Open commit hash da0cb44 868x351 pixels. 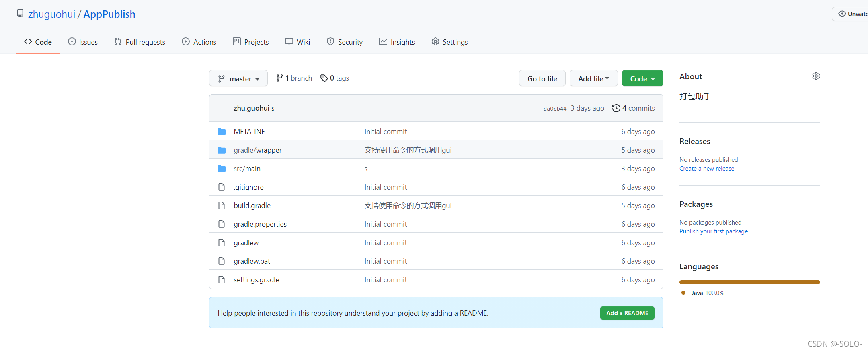pos(555,109)
